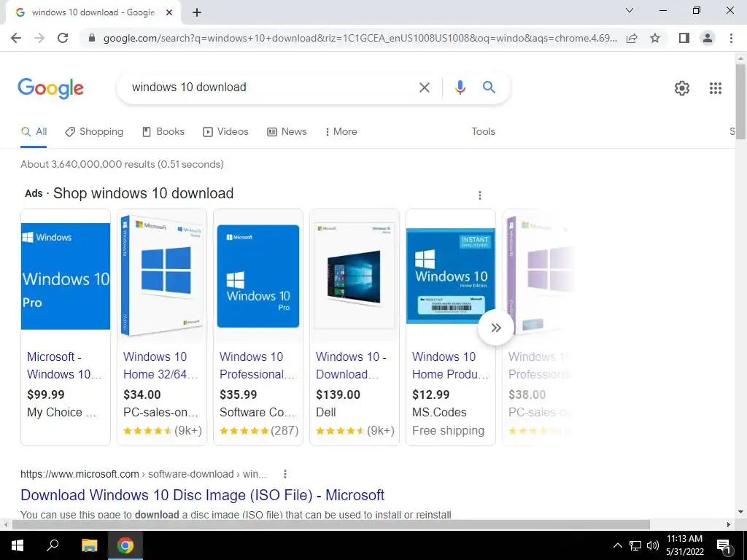Go back using the browser back arrow
Image resolution: width=747 pixels, height=560 pixels.
tap(16, 38)
